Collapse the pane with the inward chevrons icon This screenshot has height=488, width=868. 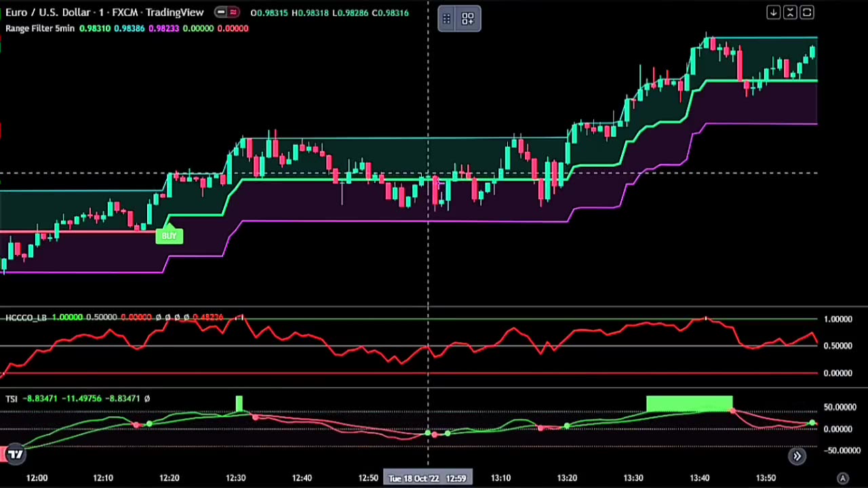click(x=790, y=12)
